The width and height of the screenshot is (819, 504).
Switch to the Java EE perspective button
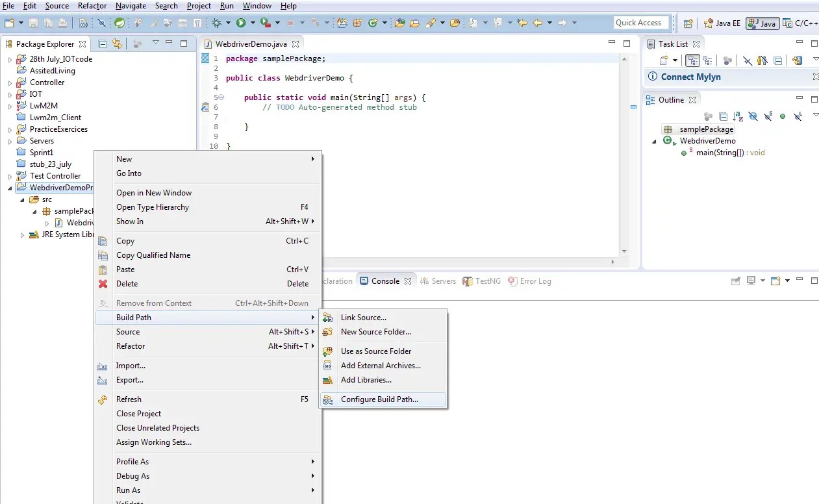click(x=722, y=23)
